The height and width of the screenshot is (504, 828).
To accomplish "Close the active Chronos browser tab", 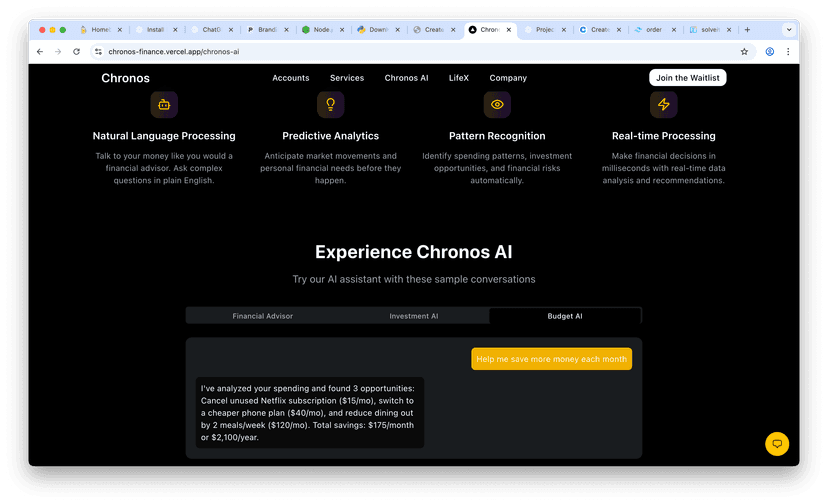I will (x=509, y=30).
